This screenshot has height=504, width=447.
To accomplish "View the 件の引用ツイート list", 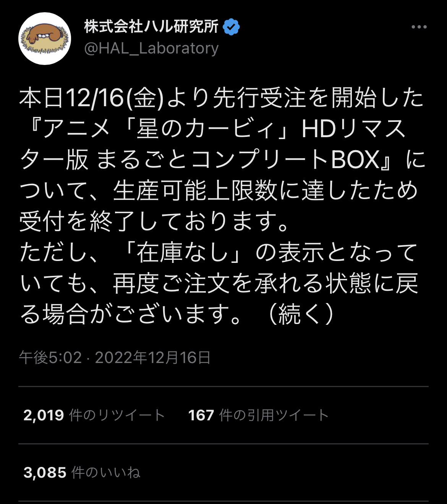I will pos(274,415).
